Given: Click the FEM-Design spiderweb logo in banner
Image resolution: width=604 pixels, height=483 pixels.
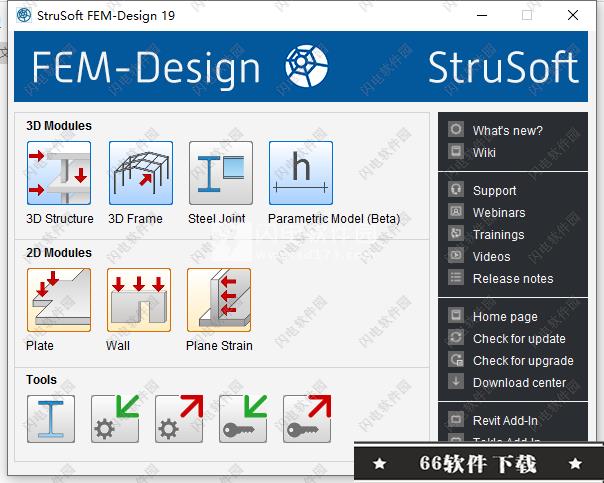Looking at the screenshot, I should pos(307,66).
